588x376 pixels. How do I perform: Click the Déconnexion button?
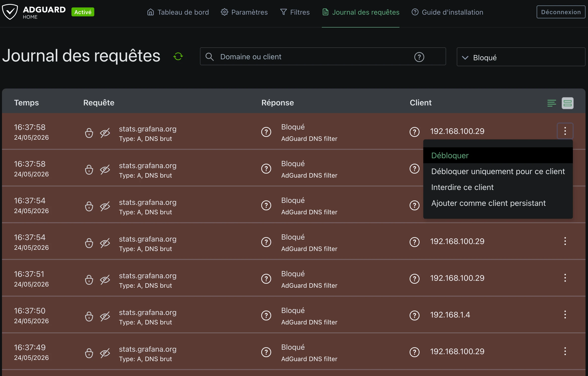[x=561, y=12]
